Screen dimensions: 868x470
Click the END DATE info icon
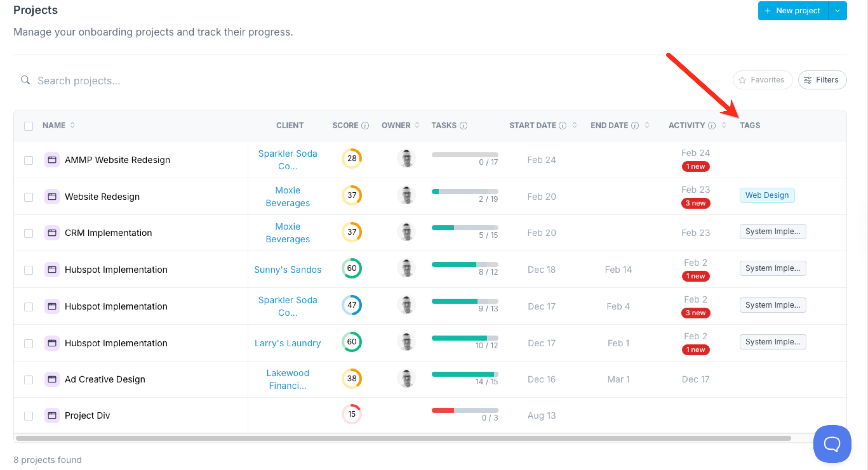coord(635,126)
